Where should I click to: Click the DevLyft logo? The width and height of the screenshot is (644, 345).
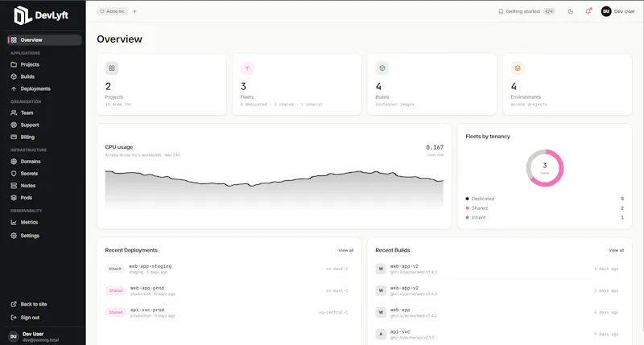41,15
